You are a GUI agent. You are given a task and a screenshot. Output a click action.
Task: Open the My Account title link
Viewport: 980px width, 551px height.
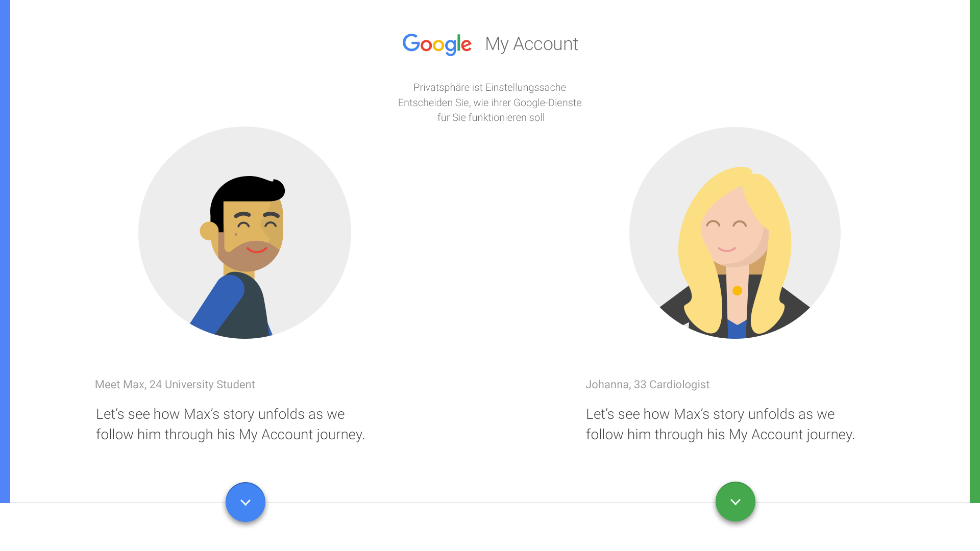point(531,44)
